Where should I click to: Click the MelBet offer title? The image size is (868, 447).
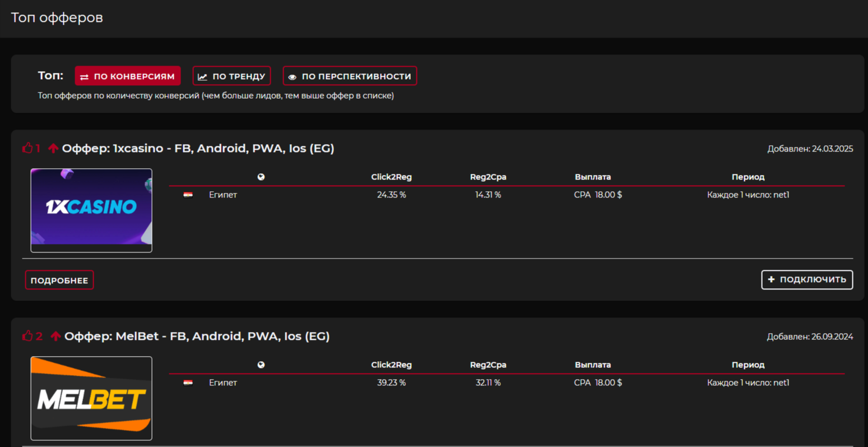click(x=197, y=336)
